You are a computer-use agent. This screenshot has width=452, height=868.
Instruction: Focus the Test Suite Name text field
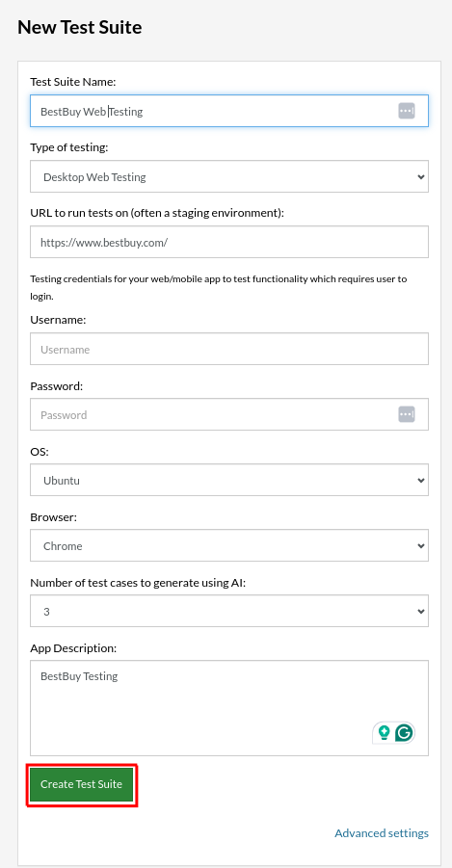[x=229, y=111]
